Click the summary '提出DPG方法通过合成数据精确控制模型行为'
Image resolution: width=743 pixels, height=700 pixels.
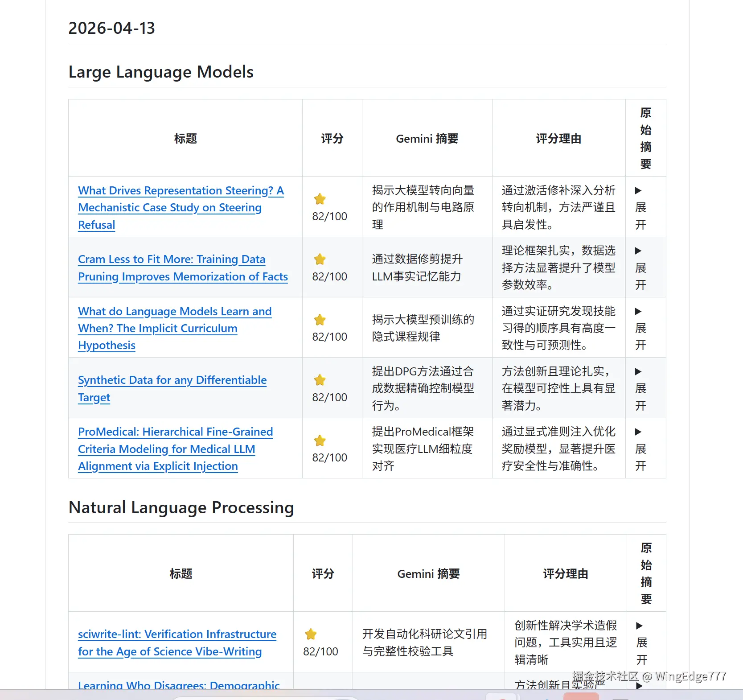[423, 388]
